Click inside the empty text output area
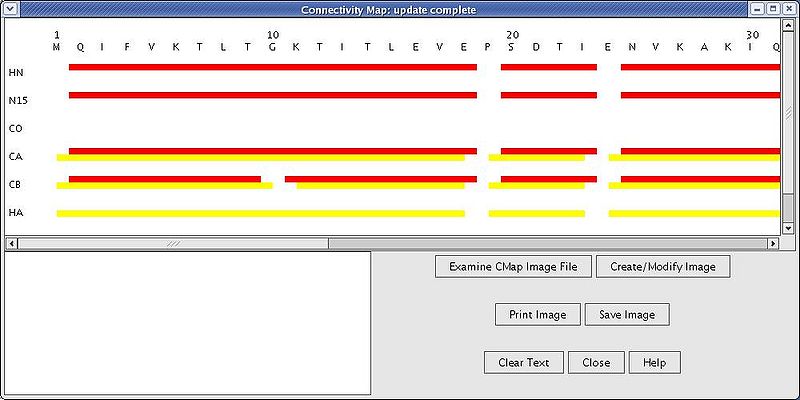Screen dimensions: 800x400 [187, 322]
